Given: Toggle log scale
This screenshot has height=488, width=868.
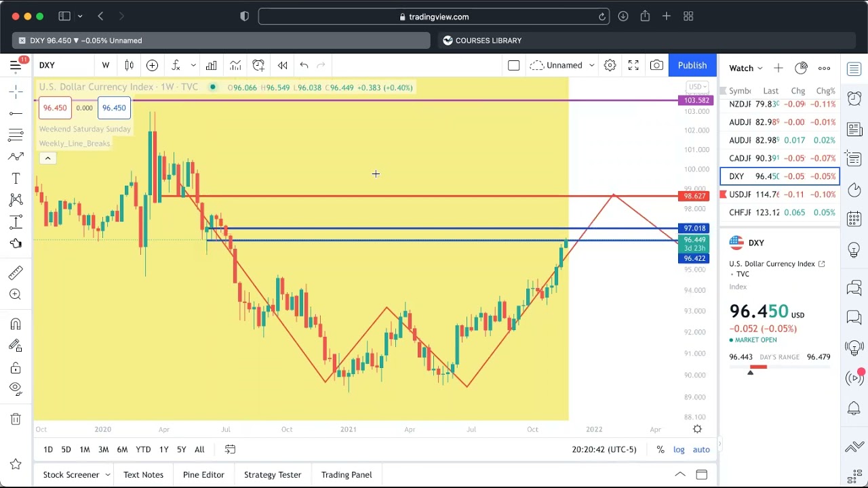Looking at the screenshot, I should [679, 449].
